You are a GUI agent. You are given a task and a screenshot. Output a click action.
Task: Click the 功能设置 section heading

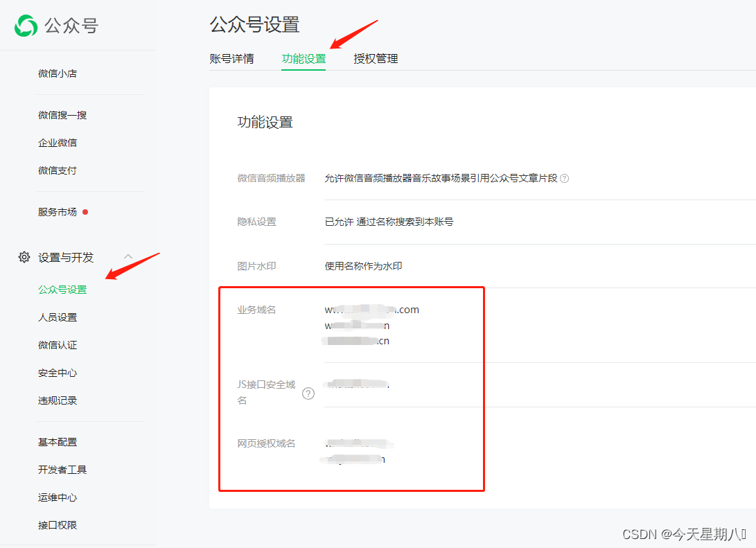(x=265, y=123)
